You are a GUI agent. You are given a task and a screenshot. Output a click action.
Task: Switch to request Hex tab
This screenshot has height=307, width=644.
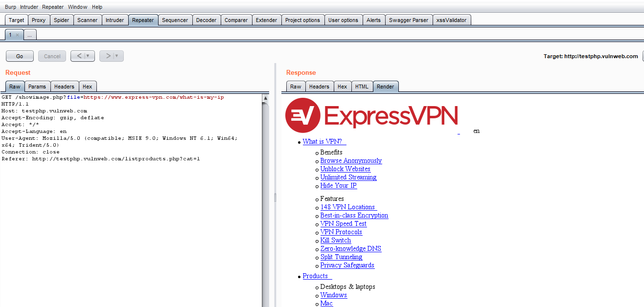tap(87, 87)
